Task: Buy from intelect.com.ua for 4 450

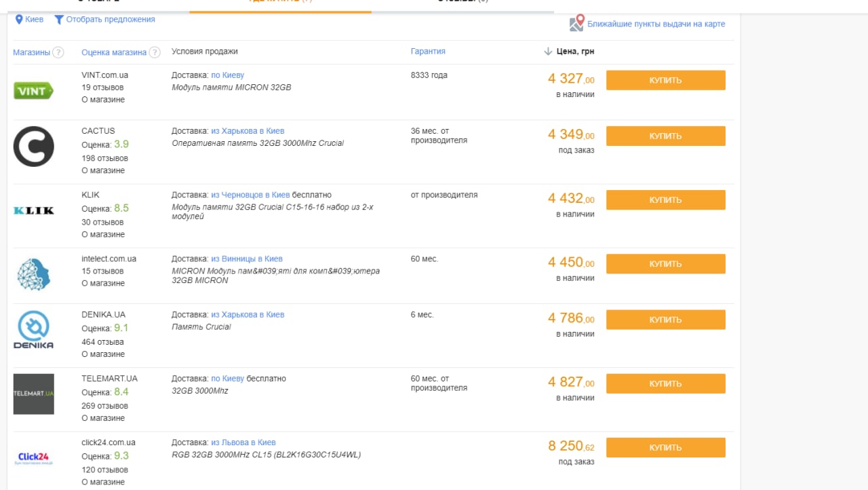Action: (665, 263)
